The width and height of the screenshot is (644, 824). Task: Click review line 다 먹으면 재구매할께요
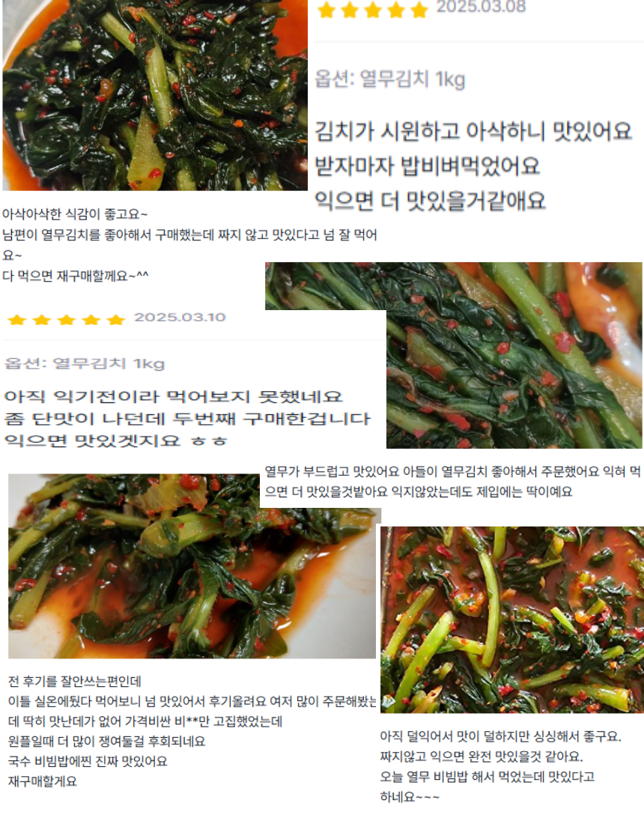coord(75,276)
